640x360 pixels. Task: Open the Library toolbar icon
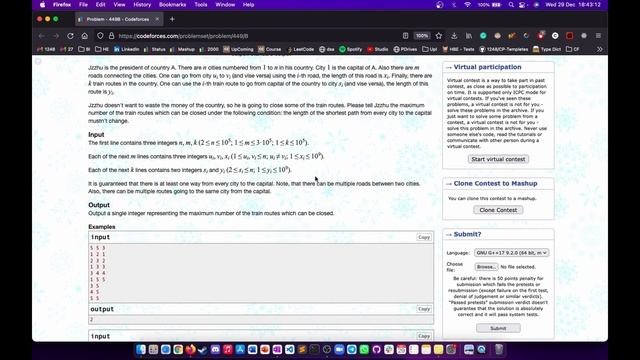click(x=469, y=36)
